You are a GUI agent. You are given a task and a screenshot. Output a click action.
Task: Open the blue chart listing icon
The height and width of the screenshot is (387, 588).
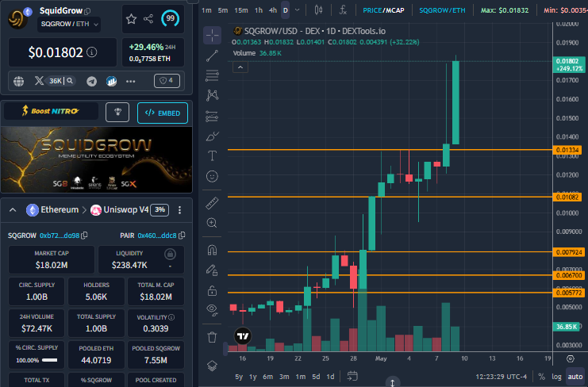tap(111, 81)
